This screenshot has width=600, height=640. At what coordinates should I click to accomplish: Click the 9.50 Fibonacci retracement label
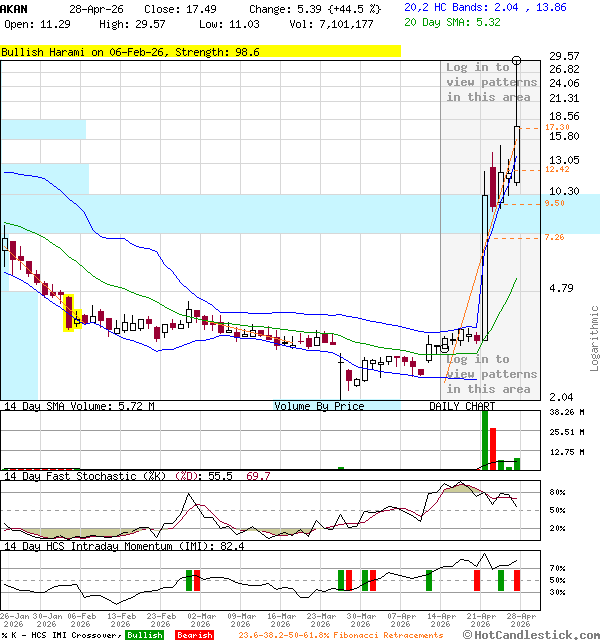pyautogui.click(x=554, y=203)
